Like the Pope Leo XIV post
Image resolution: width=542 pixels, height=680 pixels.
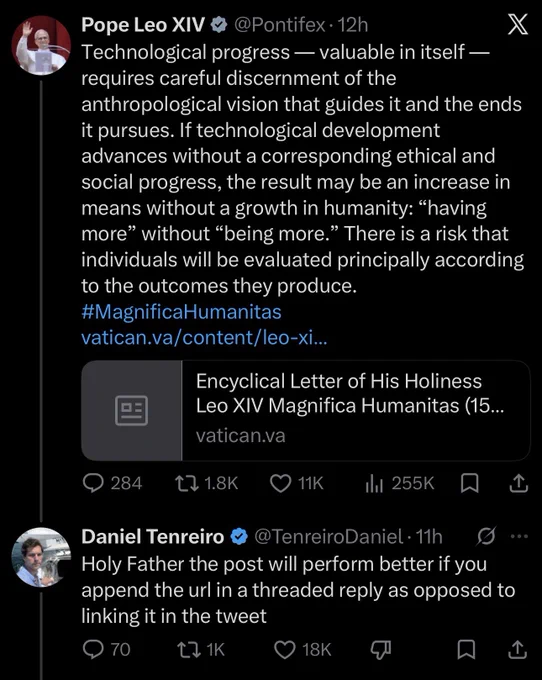(x=297, y=483)
